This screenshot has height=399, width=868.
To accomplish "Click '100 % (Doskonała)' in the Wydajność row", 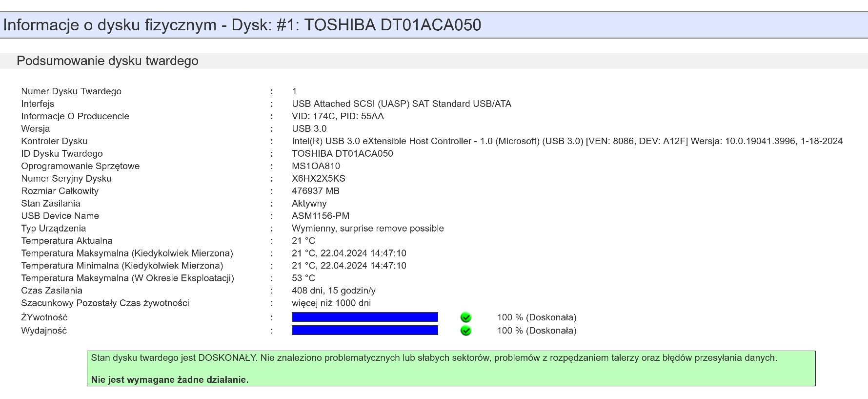I will pos(537,331).
